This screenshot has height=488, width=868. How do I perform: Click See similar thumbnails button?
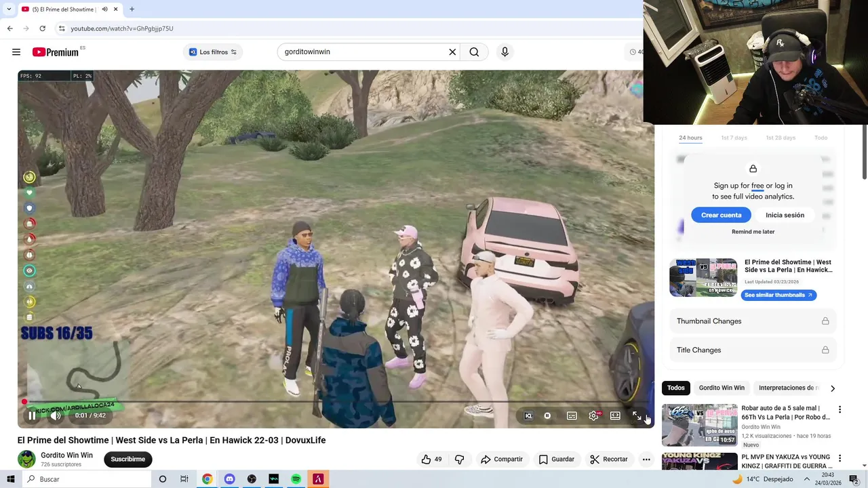pos(778,296)
